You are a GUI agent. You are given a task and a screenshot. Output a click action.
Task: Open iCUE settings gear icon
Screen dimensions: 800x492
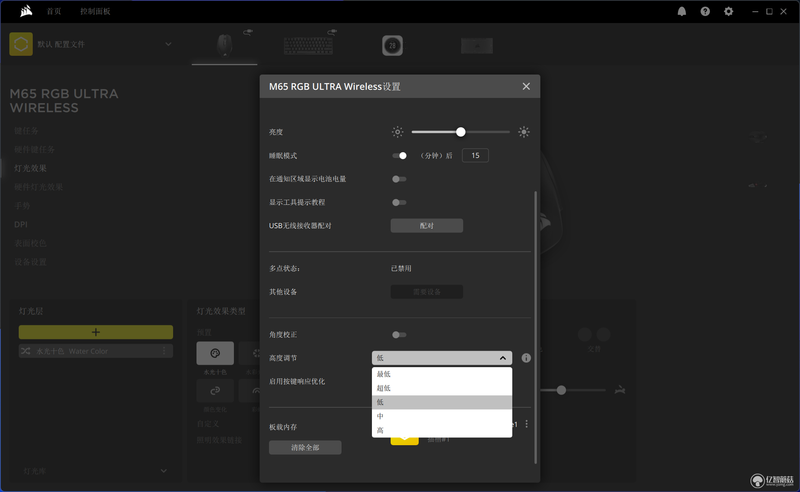pos(729,11)
